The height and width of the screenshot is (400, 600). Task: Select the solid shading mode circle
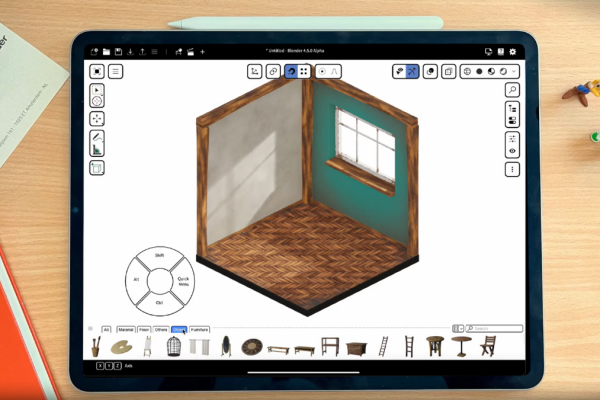coord(479,71)
